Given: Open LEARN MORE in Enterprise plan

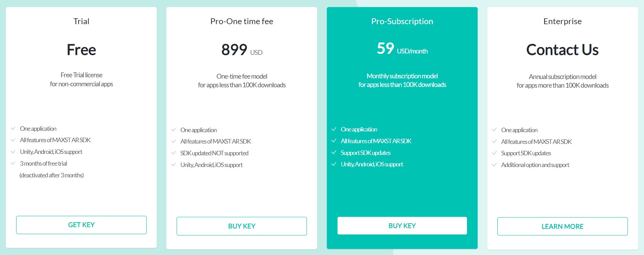Looking at the screenshot, I should [x=562, y=226].
